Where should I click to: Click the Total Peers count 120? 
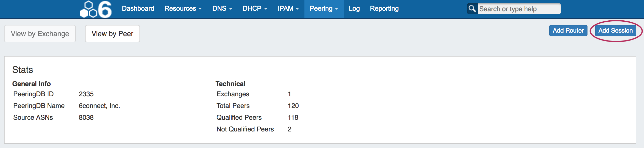point(293,106)
